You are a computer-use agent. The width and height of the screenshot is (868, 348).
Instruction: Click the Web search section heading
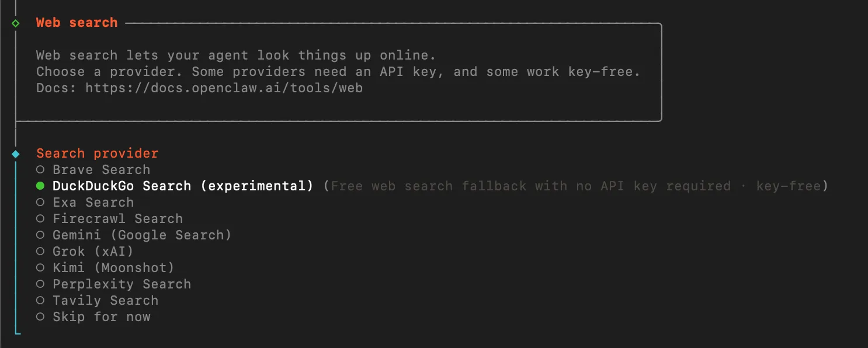click(x=77, y=23)
